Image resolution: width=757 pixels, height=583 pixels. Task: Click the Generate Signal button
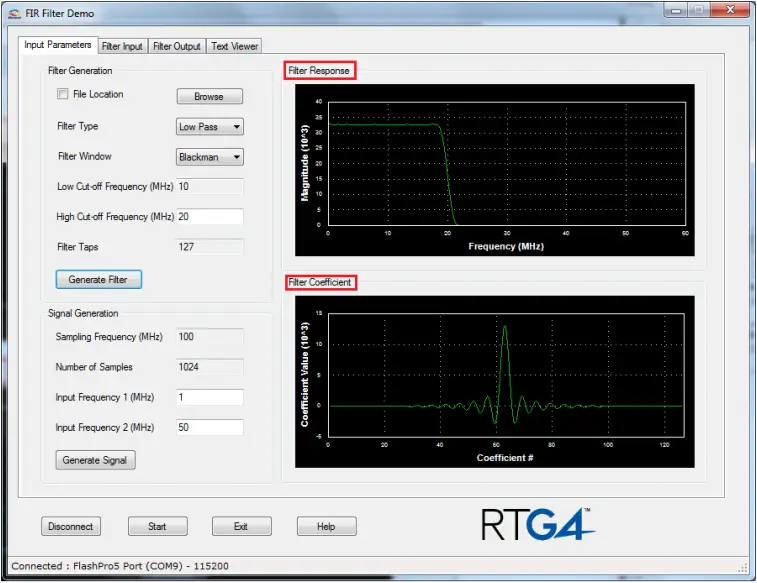point(95,460)
